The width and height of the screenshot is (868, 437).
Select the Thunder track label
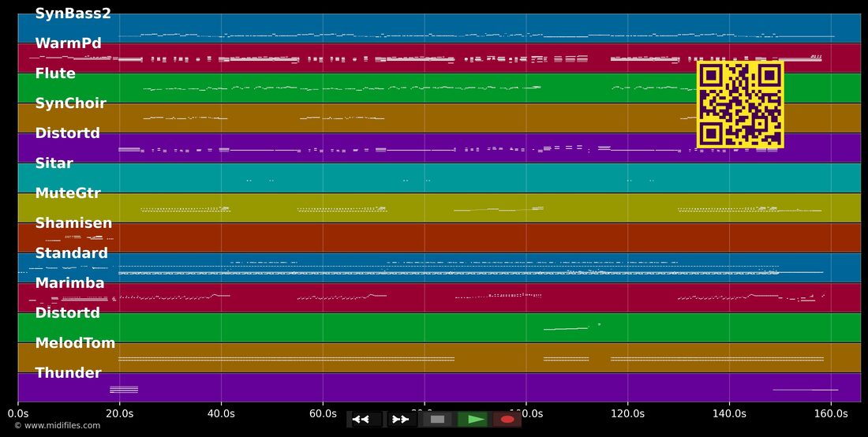click(68, 373)
